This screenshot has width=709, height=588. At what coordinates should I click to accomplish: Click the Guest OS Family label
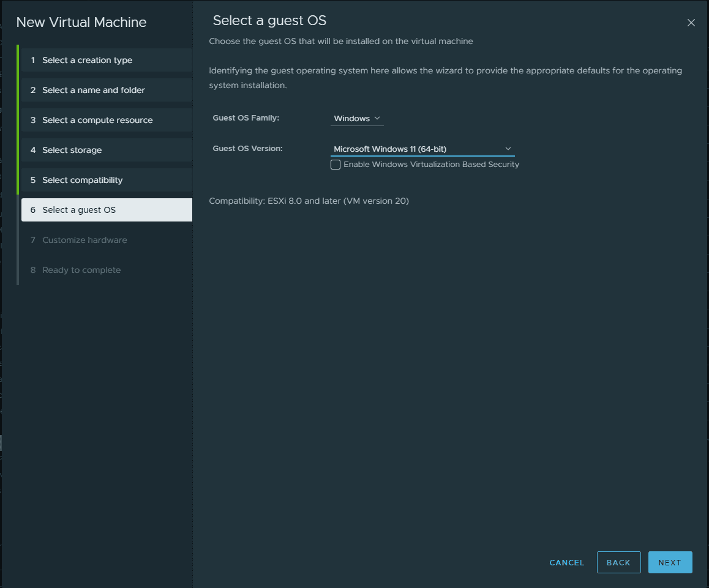[246, 117]
